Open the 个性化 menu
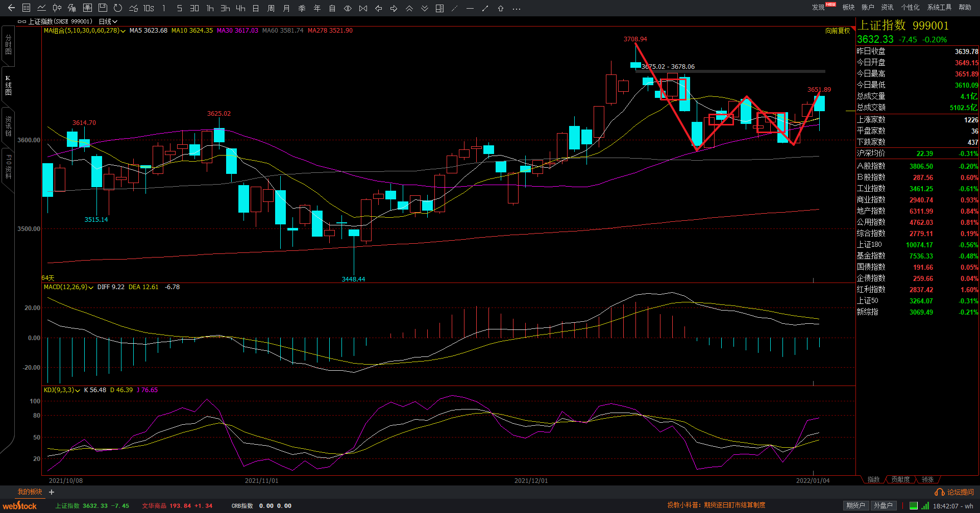 (x=910, y=7)
